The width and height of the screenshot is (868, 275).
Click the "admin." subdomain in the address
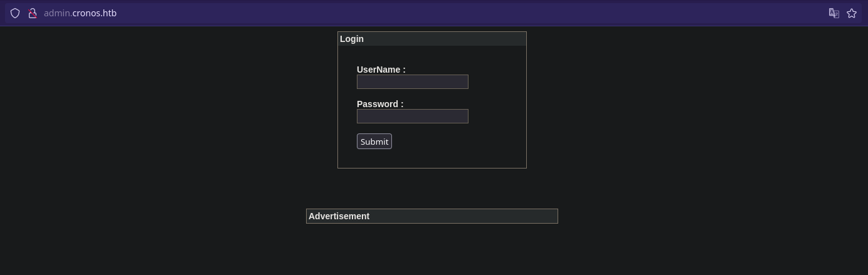pos(57,13)
